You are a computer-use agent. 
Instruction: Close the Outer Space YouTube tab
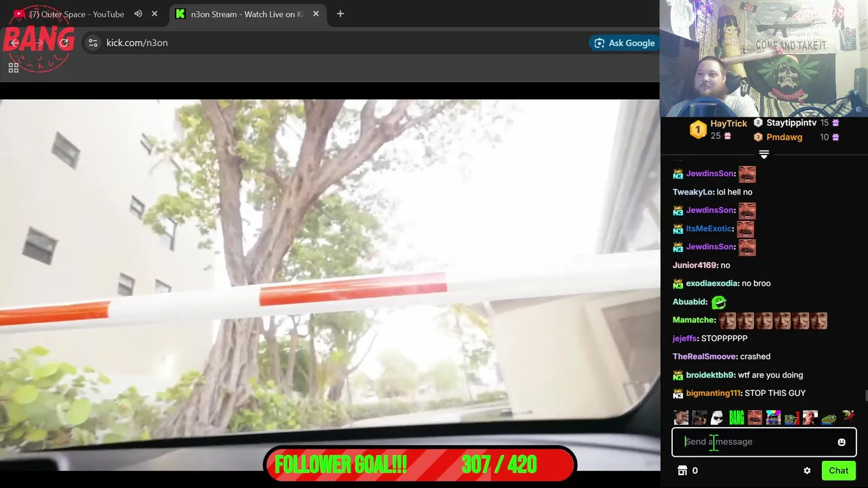[x=155, y=14]
